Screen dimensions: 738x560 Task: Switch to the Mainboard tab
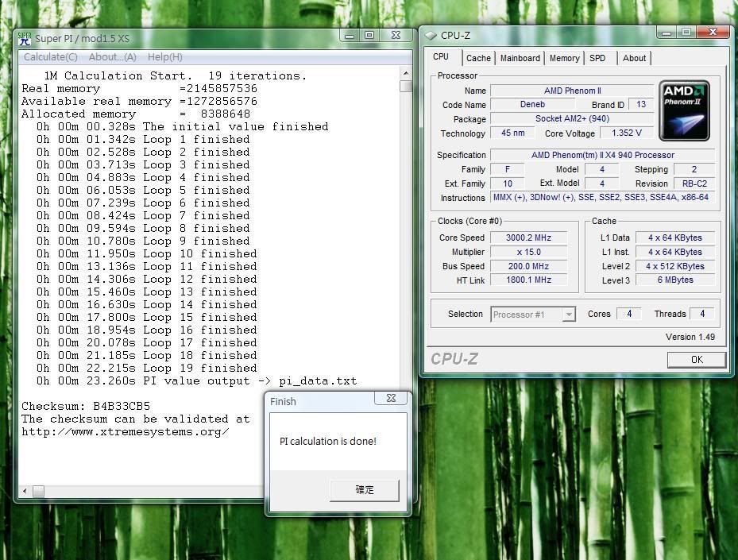click(520, 58)
